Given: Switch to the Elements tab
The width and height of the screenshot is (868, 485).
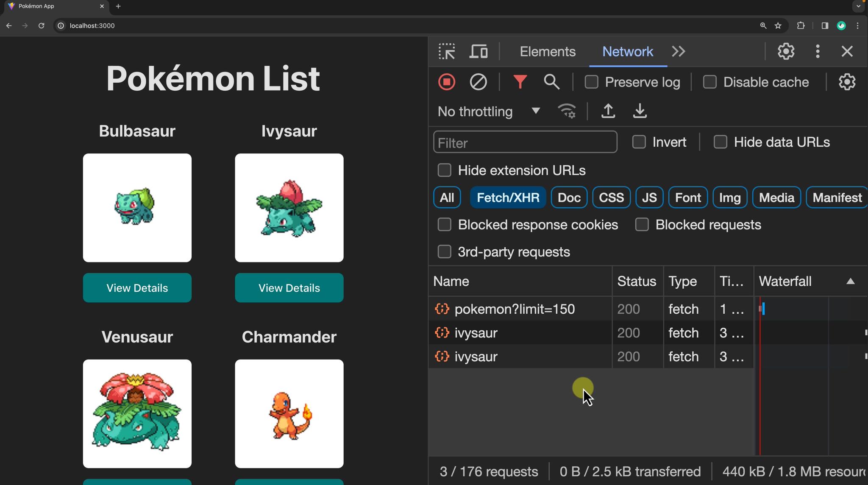Looking at the screenshot, I should (548, 52).
